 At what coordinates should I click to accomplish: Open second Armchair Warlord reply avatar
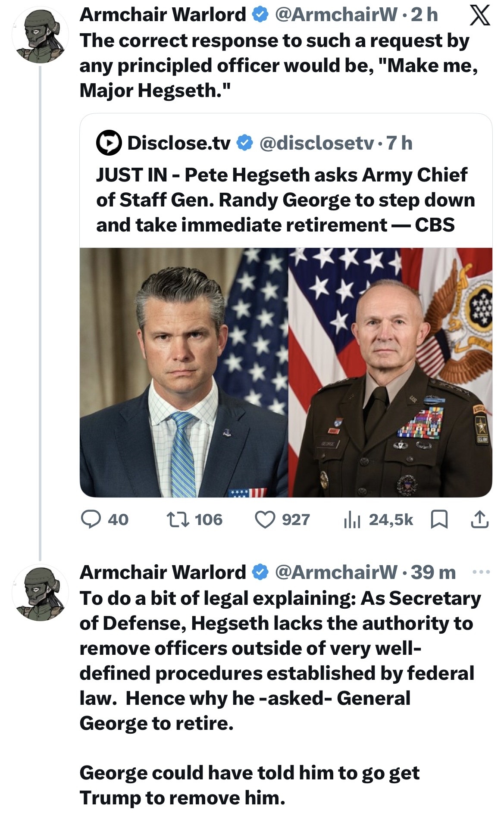pos(40,593)
